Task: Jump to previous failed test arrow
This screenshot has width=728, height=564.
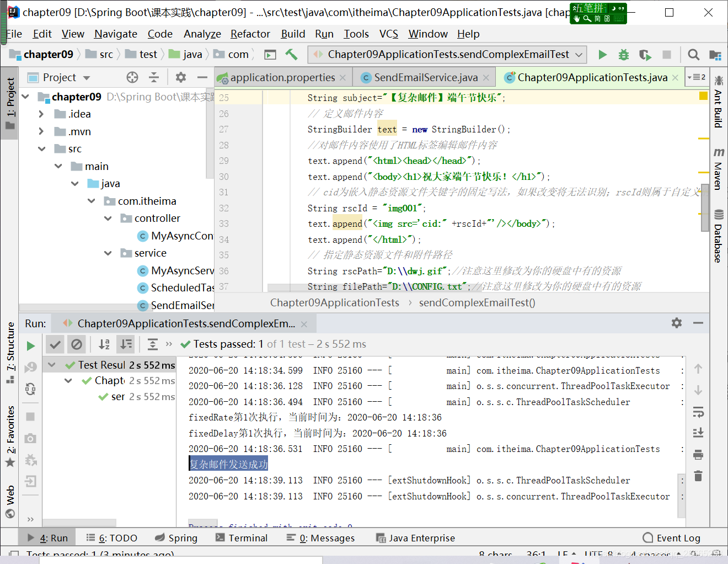Action: pyautogui.click(x=698, y=369)
